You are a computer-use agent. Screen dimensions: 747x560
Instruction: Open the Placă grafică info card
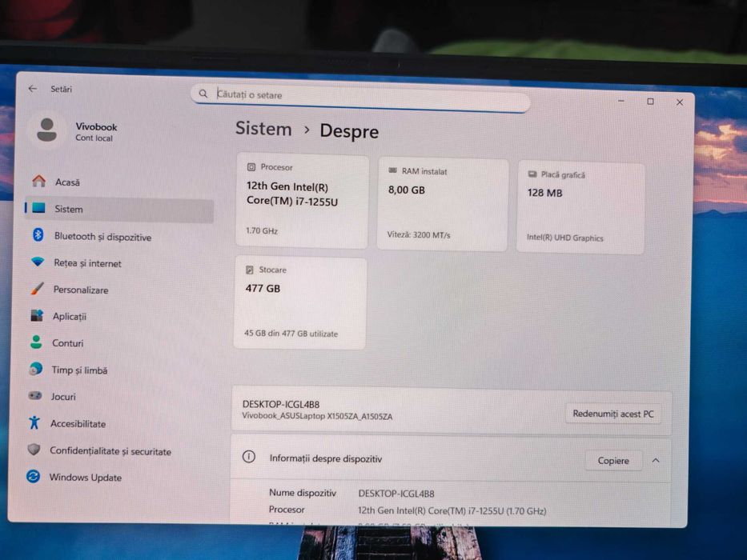coord(580,208)
